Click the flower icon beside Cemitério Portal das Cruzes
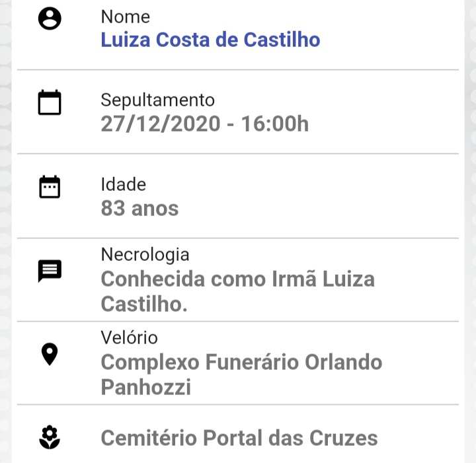476x463 pixels. [x=50, y=437]
